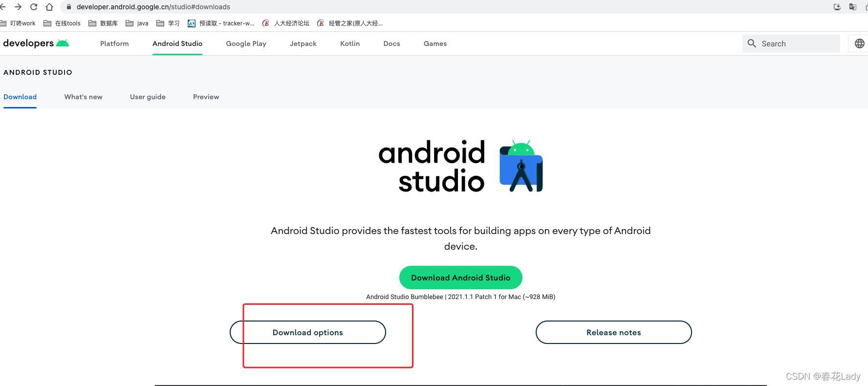Click the developers Android logo
The width and height of the screenshot is (868, 386).
(36, 43)
